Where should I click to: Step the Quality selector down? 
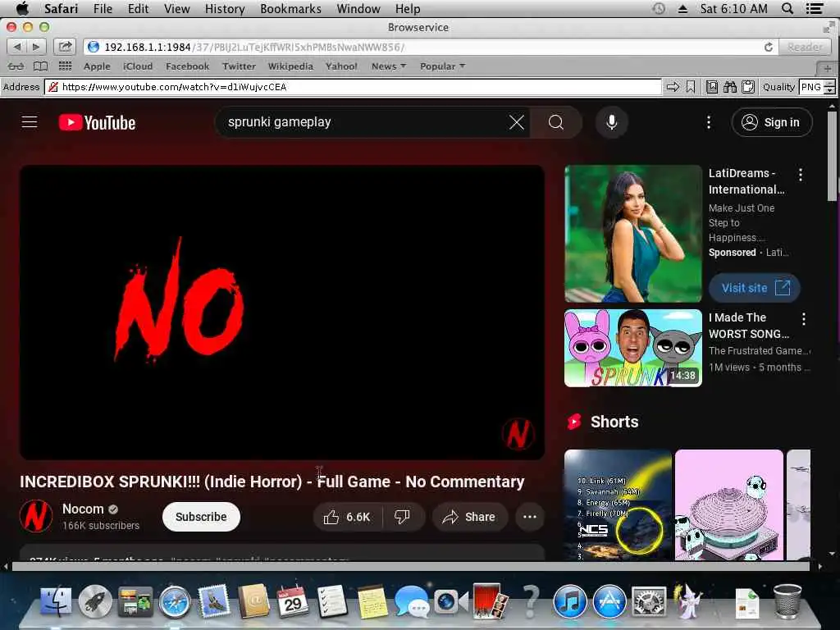[830, 90]
